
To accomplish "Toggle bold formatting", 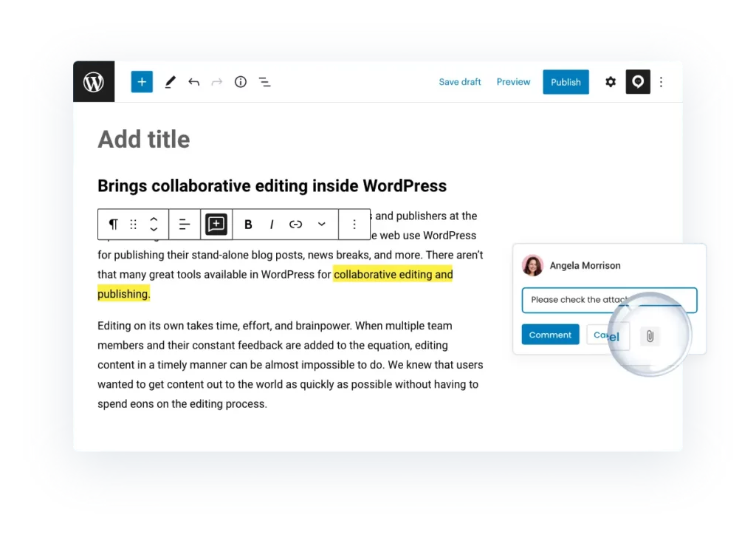I will (x=248, y=225).
